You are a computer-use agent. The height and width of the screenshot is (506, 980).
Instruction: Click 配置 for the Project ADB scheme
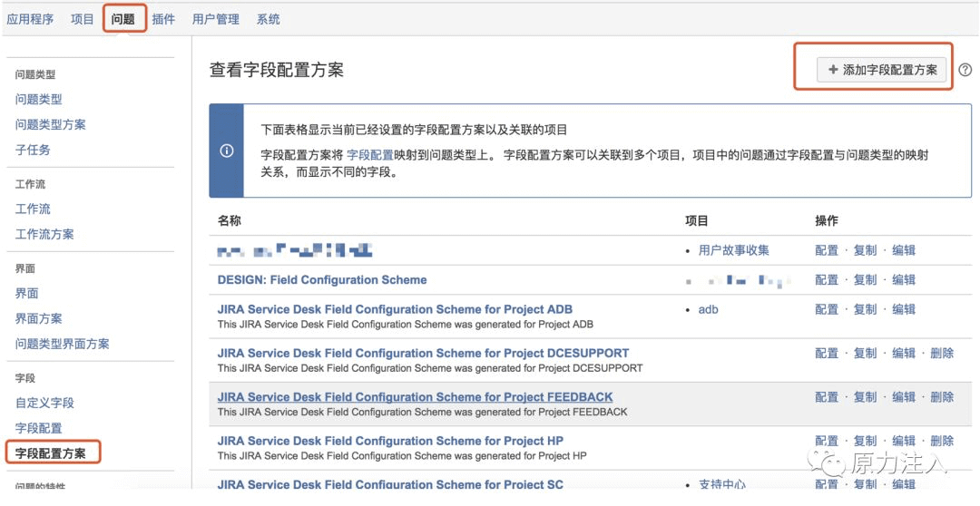point(827,309)
